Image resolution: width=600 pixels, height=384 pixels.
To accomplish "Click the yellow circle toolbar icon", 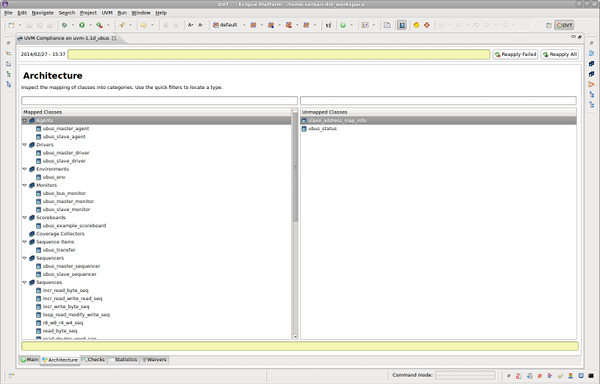I will 416,25.
